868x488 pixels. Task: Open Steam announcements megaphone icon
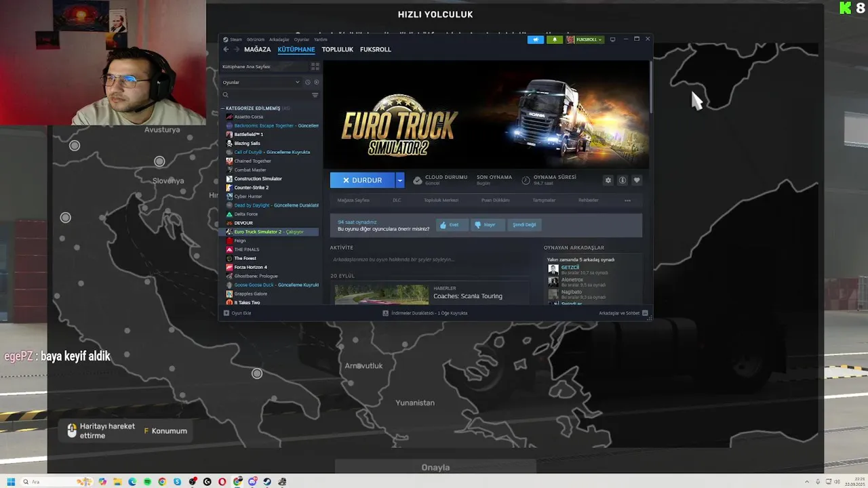[x=536, y=39]
